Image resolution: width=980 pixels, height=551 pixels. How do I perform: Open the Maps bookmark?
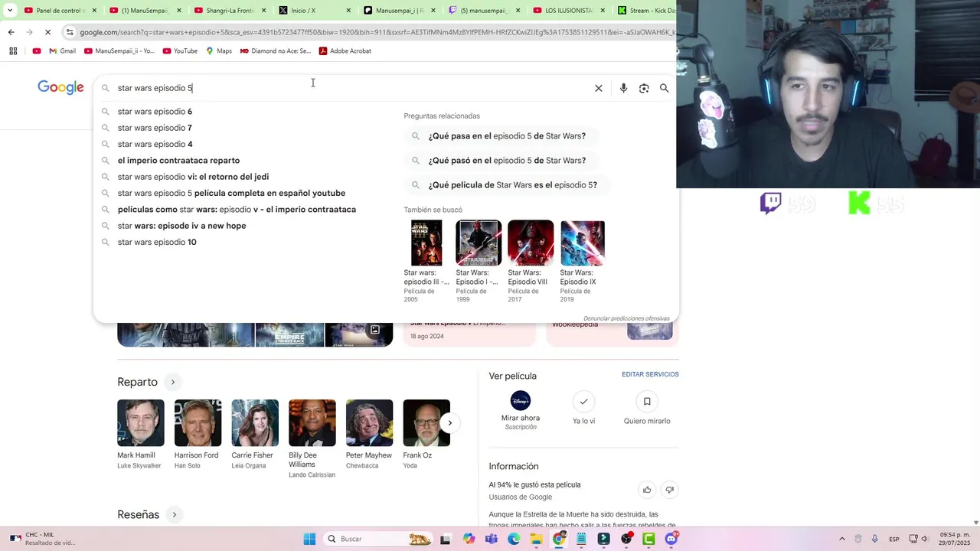218,51
